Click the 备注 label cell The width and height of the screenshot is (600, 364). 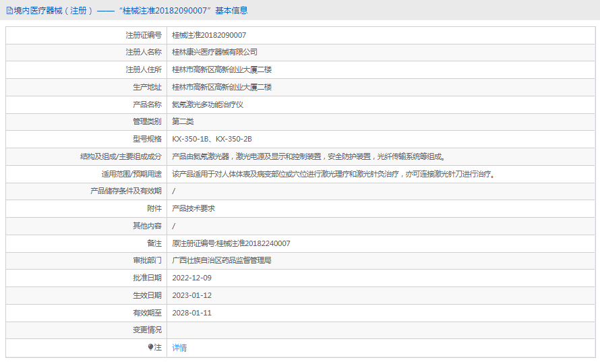click(x=86, y=243)
